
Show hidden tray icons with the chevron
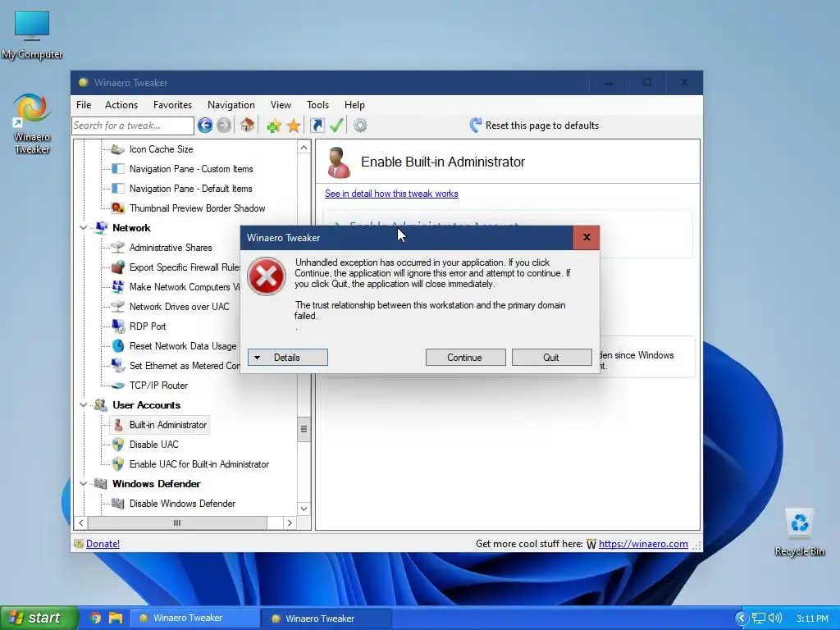[742, 618]
